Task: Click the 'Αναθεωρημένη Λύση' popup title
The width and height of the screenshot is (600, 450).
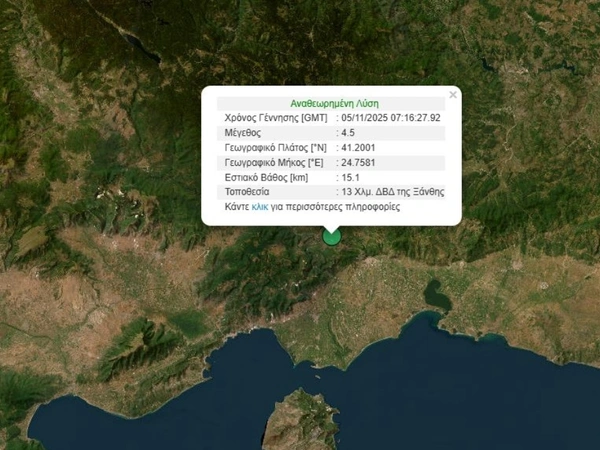Action: [x=334, y=103]
